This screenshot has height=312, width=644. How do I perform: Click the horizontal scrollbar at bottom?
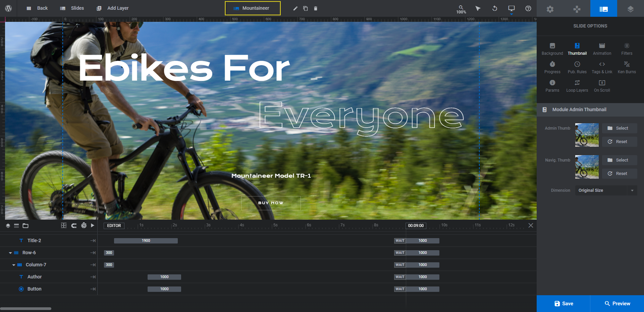pyautogui.click(x=26, y=309)
